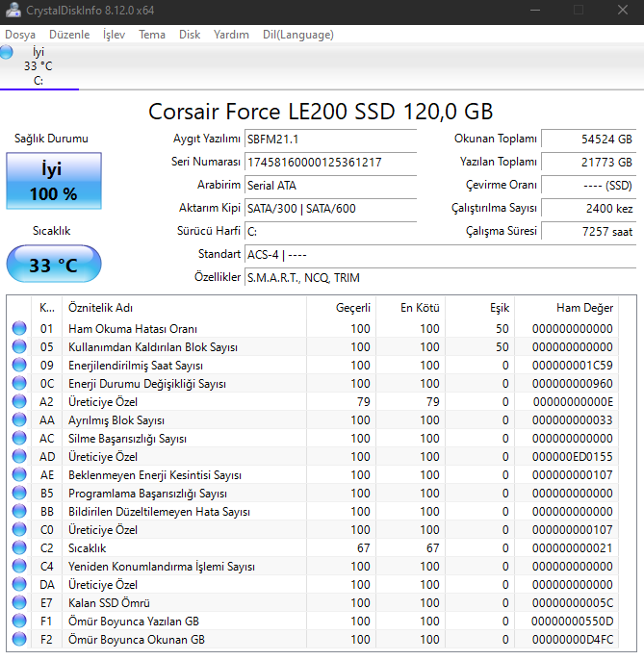Click status orb for attribute 01 row
The image size is (644, 660).
(x=19, y=328)
